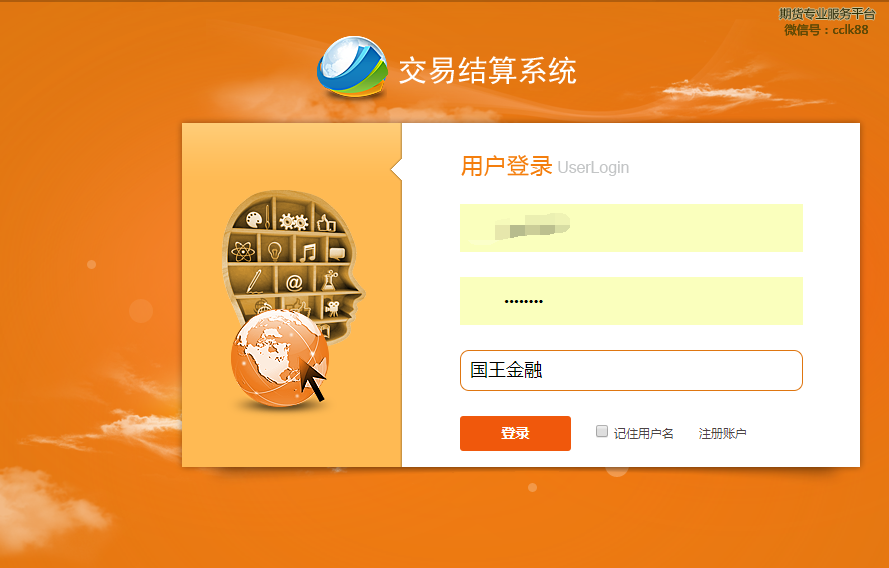The height and width of the screenshot is (568, 889).
Task: Click the orange globe with cursor arrow
Action: coord(280,358)
